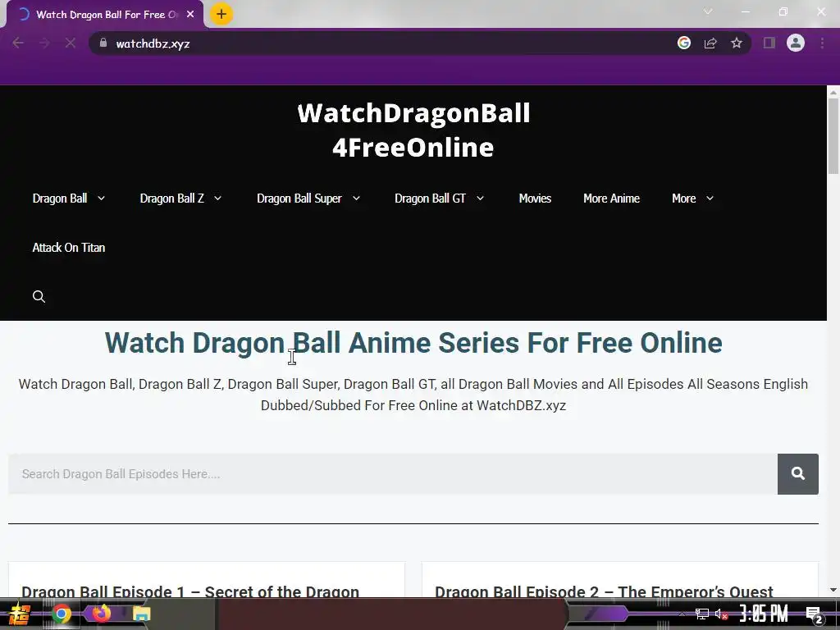Open network status tray icon
Screen dimensions: 840x630
tap(702, 614)
